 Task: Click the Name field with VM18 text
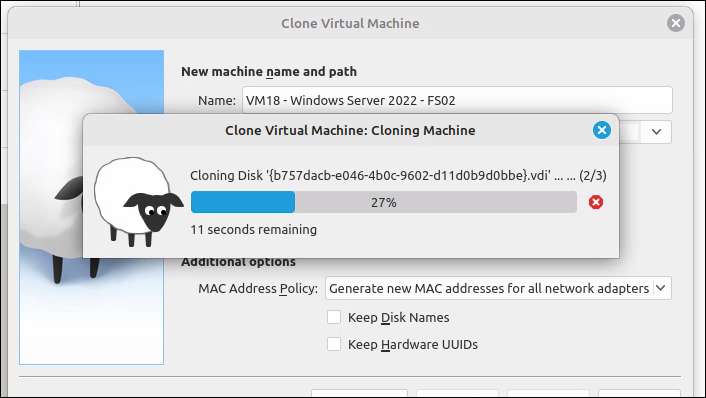point(457,100)
